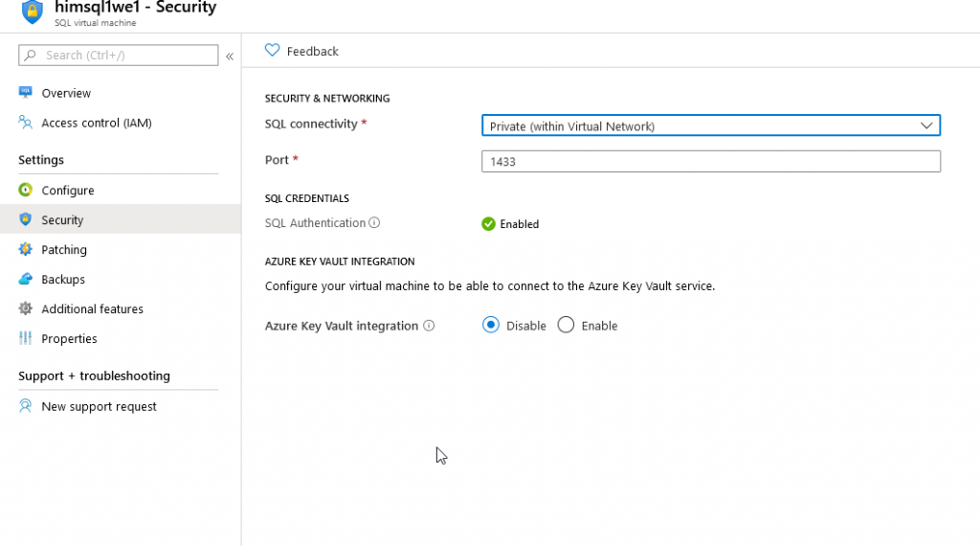This screenshot has height=546, width=980.
Task: Click the Port input field
Action: 711,161
